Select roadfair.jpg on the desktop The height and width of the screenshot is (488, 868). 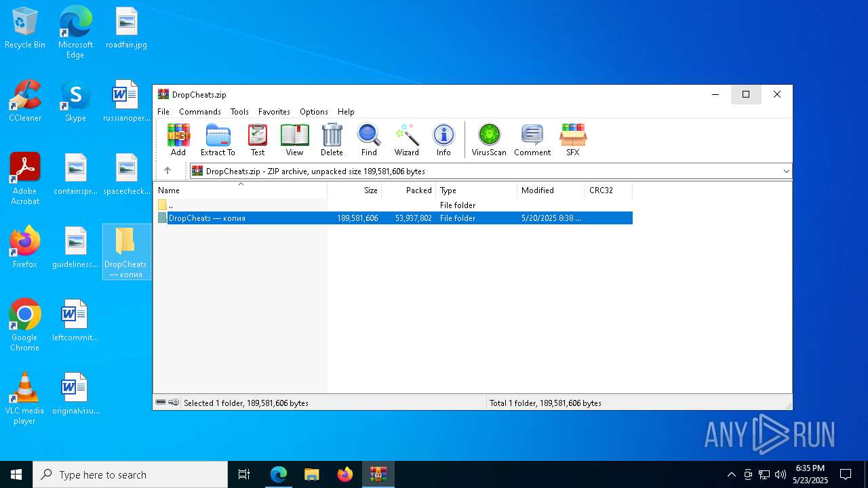126,28
